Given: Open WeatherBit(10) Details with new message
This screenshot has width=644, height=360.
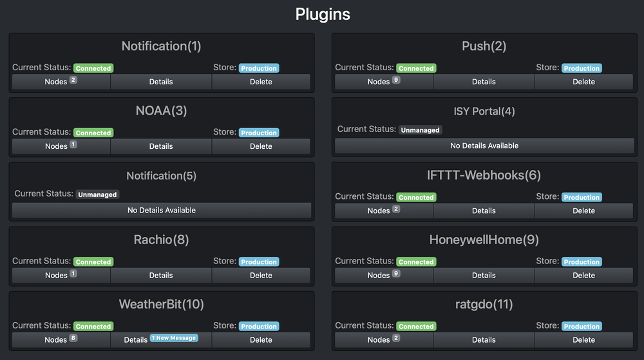Looking at the screenshot, I should 136,339.
